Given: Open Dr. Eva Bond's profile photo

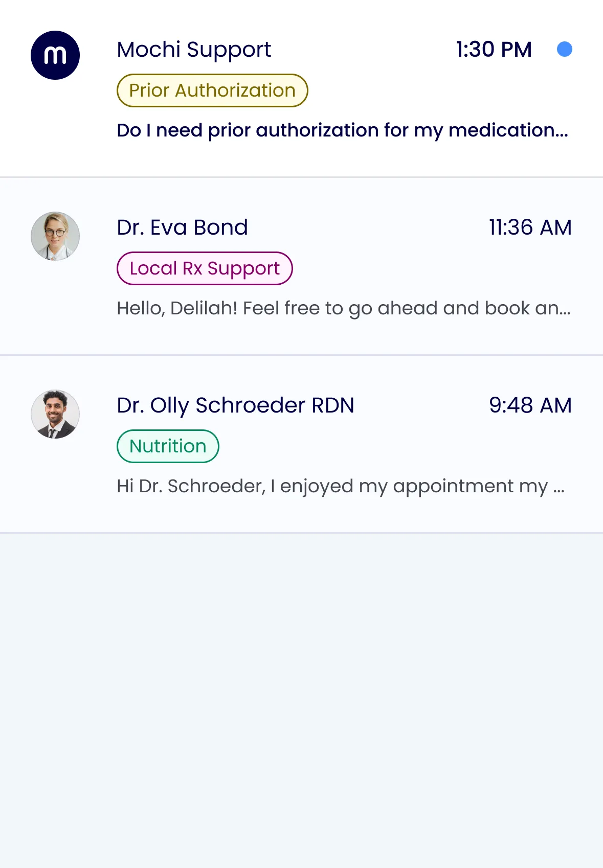Looking at the screenshot, I should pos(55,236).
